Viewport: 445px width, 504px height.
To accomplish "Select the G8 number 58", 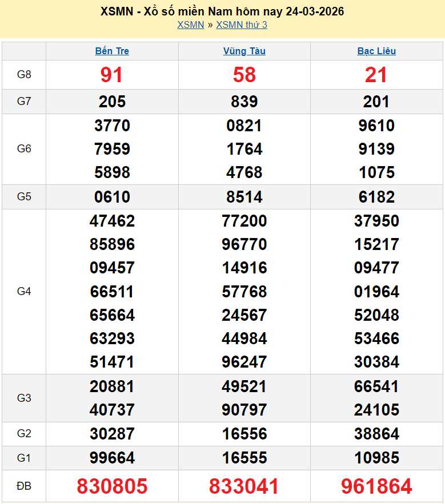I will (244, 75).
